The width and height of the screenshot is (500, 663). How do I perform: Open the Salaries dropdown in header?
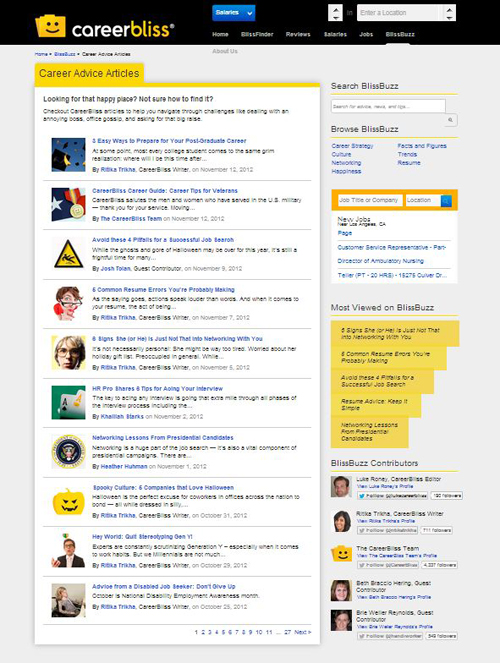(x=233, y=13)
